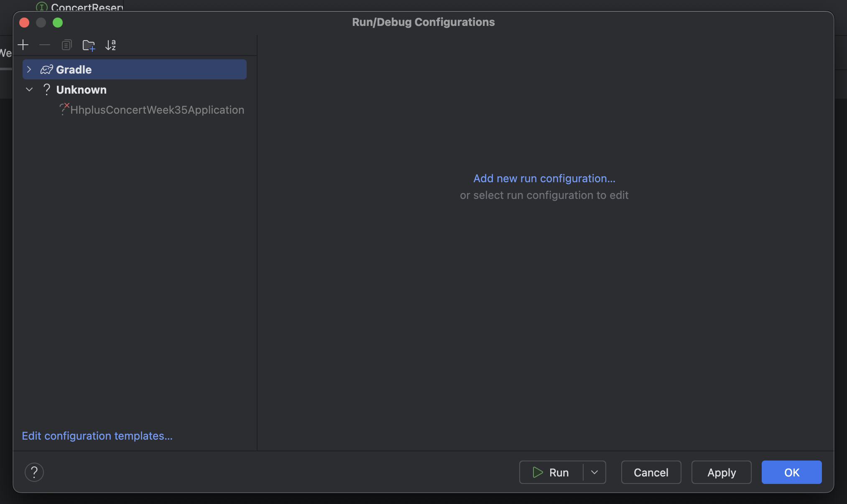Collapse the Unknown tree node
Image resolution: width=847 pixels, height=504 pixels.
coord(29,89)
